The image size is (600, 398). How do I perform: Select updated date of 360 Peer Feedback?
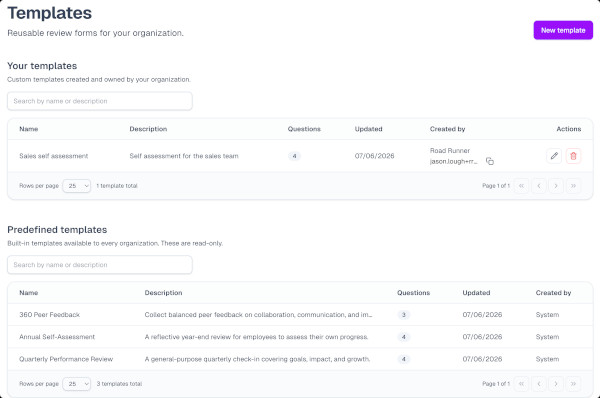(482, 315)
